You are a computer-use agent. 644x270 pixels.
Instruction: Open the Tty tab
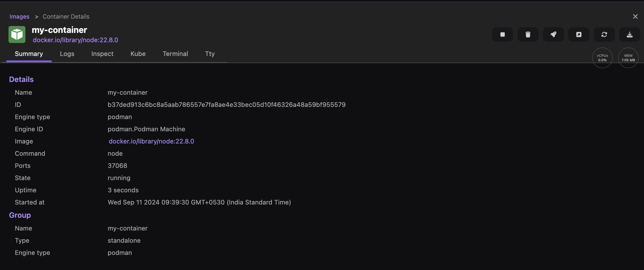click(210, 54)
